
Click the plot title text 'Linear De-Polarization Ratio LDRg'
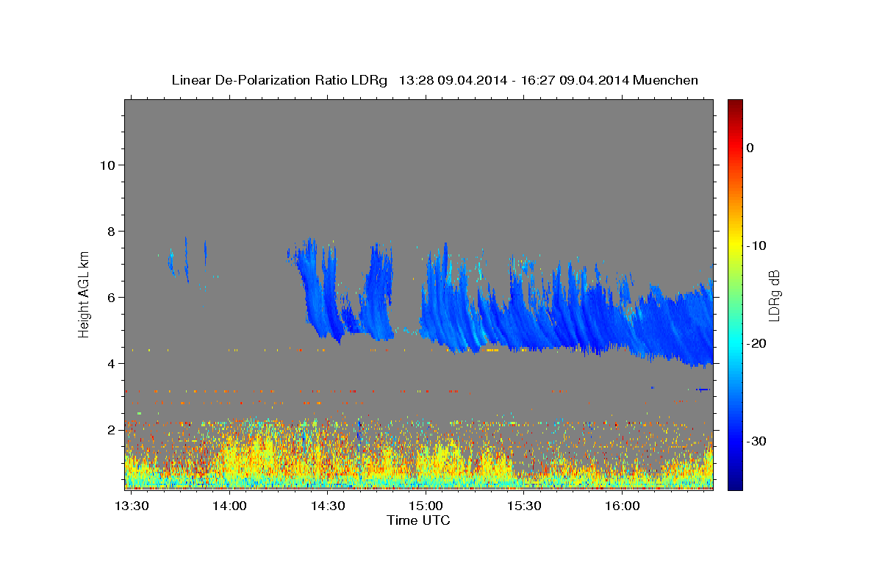tap(279, 80)
